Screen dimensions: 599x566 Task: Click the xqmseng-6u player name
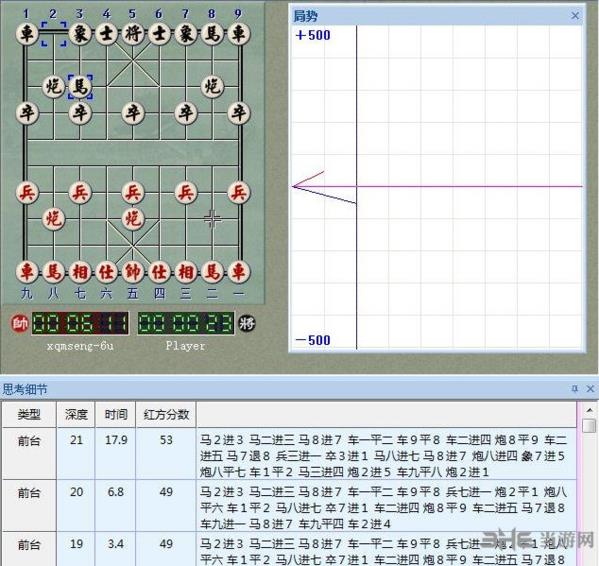click(x=80, y=346)
